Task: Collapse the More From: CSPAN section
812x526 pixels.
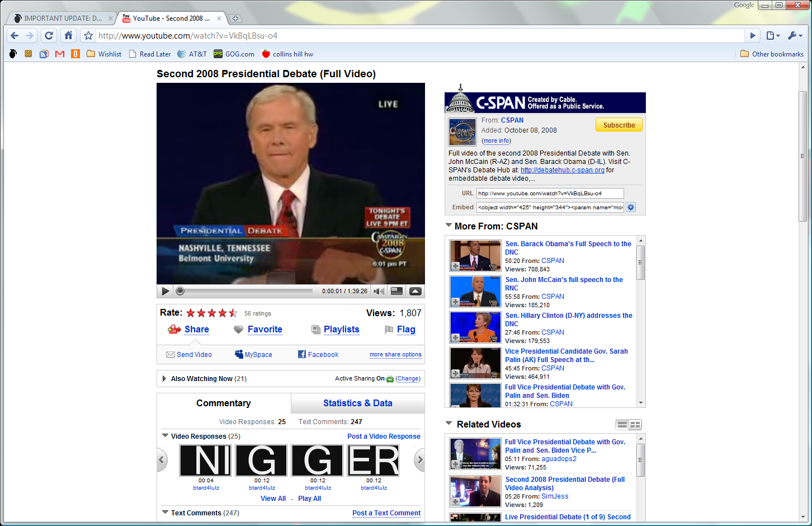Action: [449, 225]
